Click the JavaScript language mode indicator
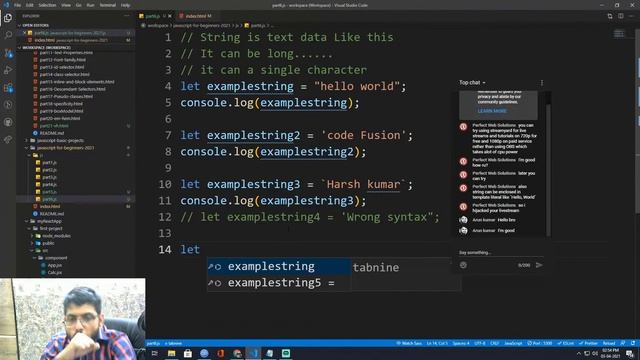 click(x=513, y=343)
